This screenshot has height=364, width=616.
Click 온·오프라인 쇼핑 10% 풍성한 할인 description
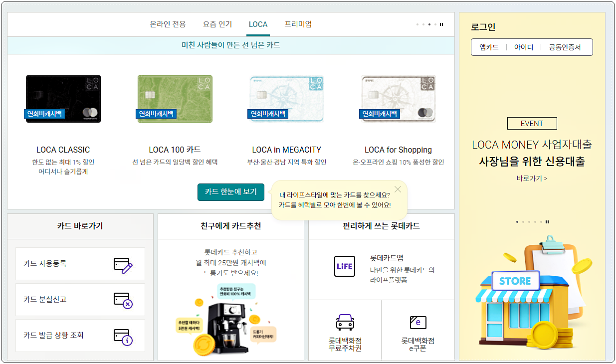399,162
